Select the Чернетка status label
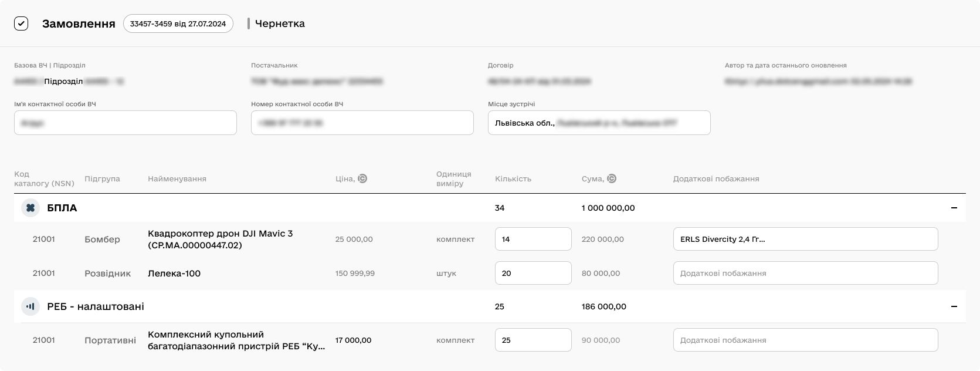 tap(280, 23)
